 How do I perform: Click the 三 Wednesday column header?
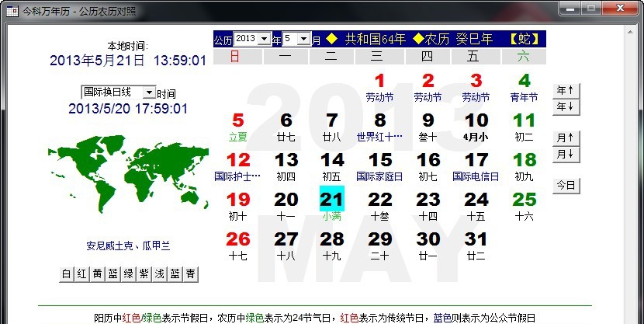[379, 56]
